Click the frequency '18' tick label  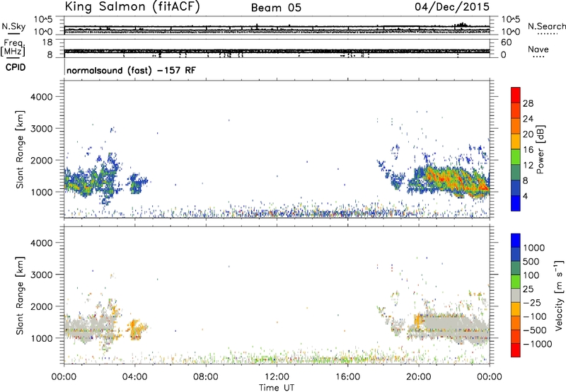point(47,42)
